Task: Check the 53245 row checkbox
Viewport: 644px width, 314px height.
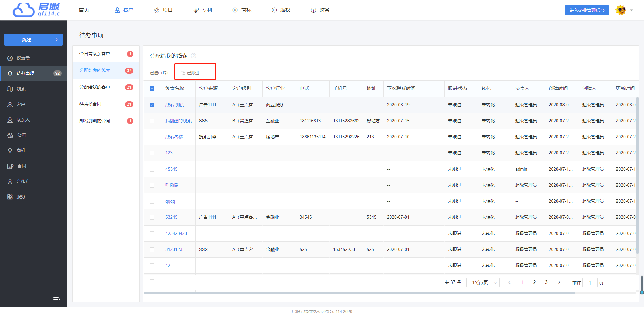Action: point(152,217)
